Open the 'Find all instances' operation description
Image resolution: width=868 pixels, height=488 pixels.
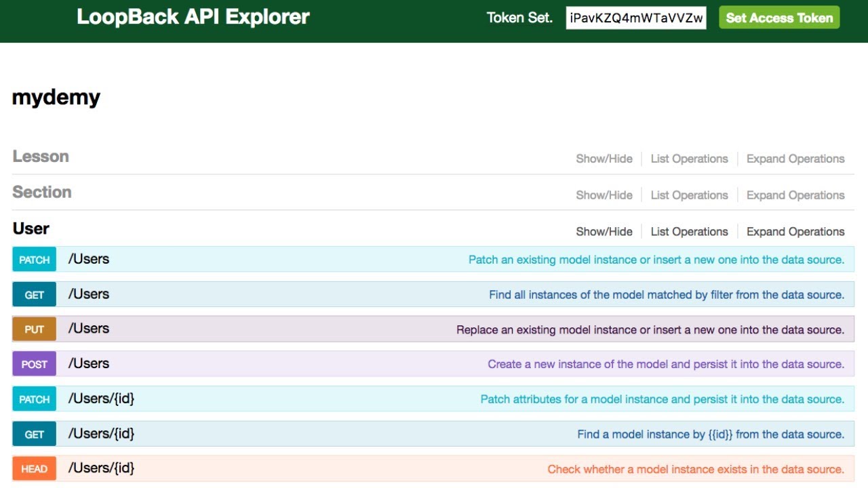(666, 295)
